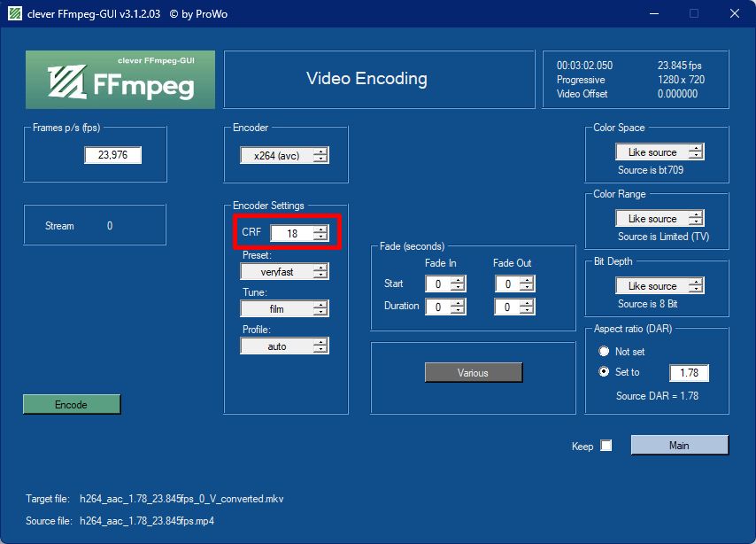Image resolution: width=756 pixels, height=544 pixels.
Task: Click the source file name h264_aac_1.78_23.845fps.mp4
Action: [x=147, y=521]
